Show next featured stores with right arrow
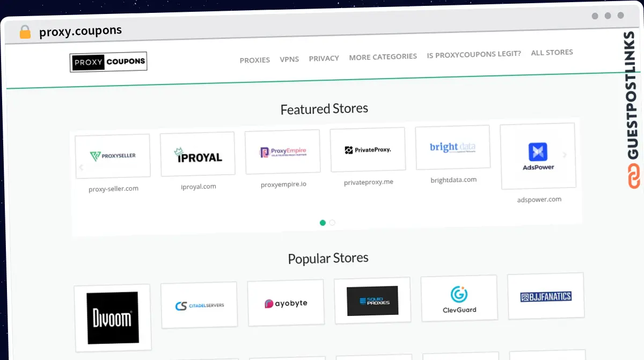Screen dimensions: 644x360 tap(564, 155)
